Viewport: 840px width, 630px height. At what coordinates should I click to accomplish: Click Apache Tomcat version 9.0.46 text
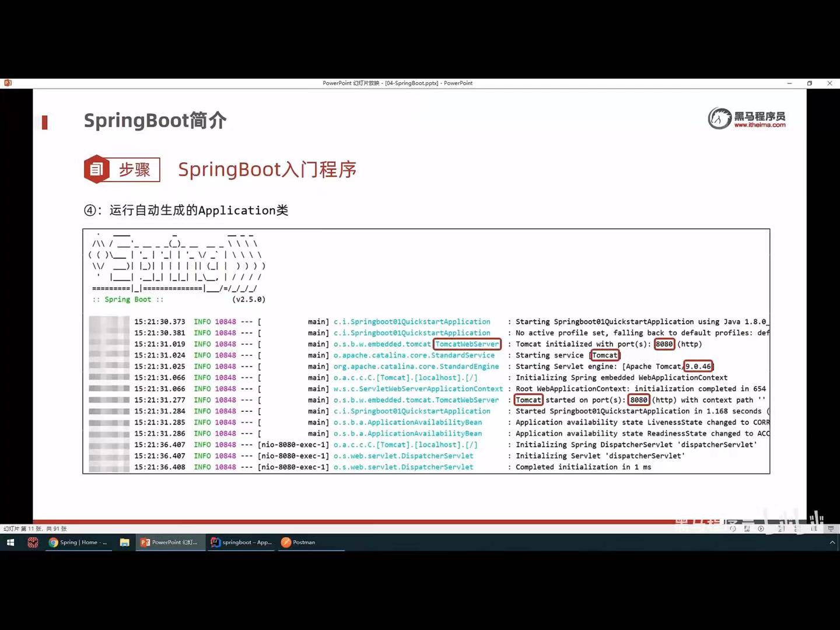pyautogui.click(x=698, y=366)
